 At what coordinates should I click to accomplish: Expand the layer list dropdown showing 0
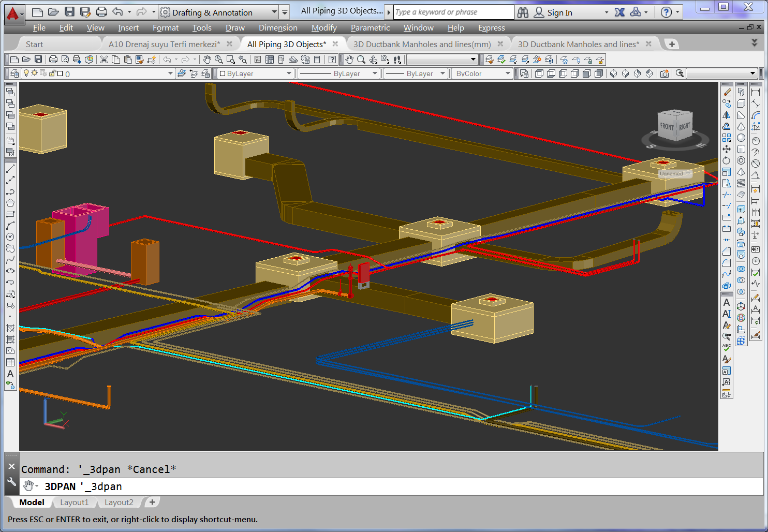[x=170, y=73]
